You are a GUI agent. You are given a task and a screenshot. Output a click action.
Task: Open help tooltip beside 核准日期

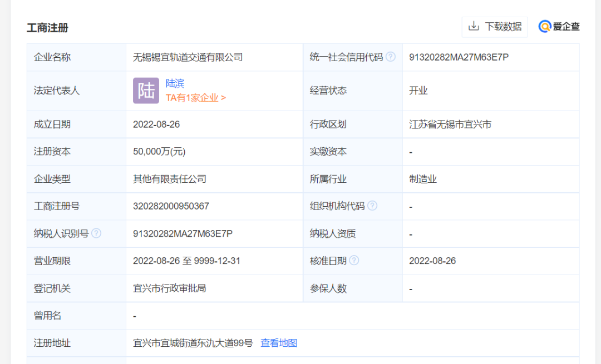click(x=354, y=261)
